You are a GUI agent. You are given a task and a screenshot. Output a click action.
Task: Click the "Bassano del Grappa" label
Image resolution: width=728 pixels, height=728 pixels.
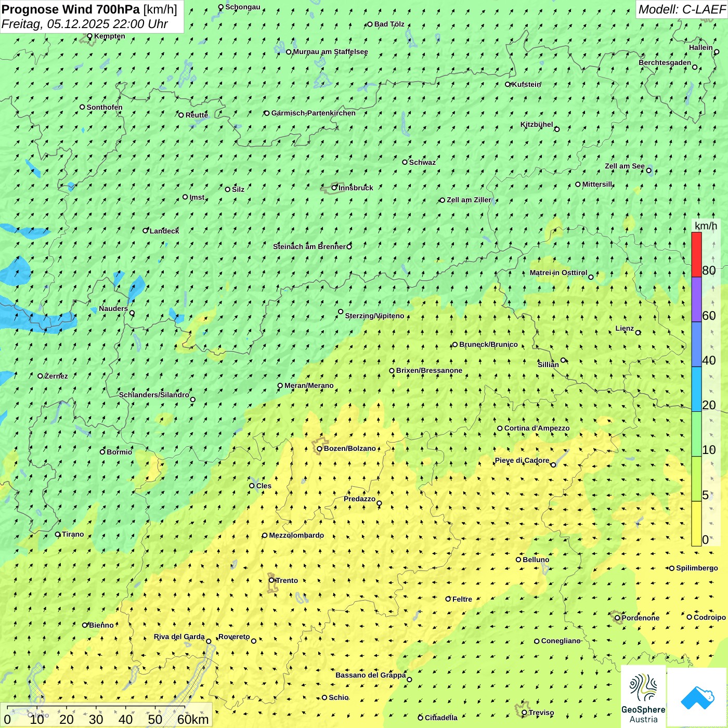click(371, 675)
